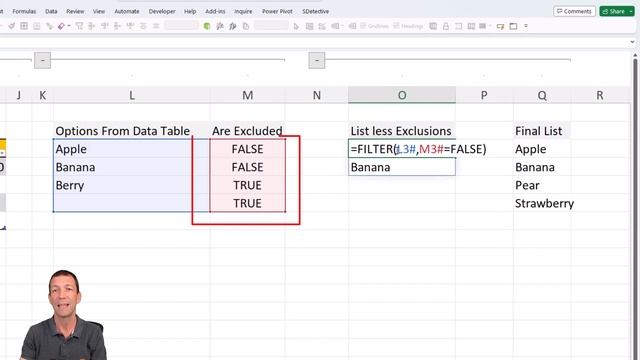Screen dimensions: 640x360
Task: Click the filter funnel toolbar icon
Action: point(79,26)
